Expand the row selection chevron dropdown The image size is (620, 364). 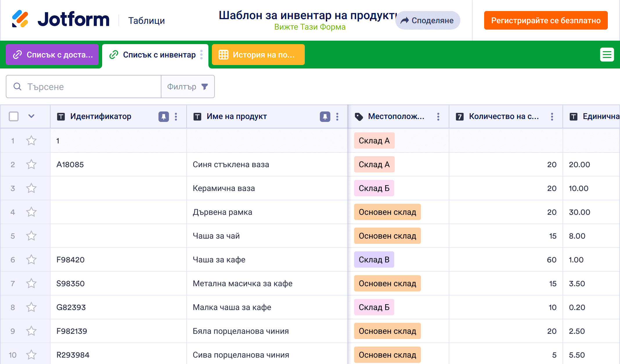tap(31, 116)
